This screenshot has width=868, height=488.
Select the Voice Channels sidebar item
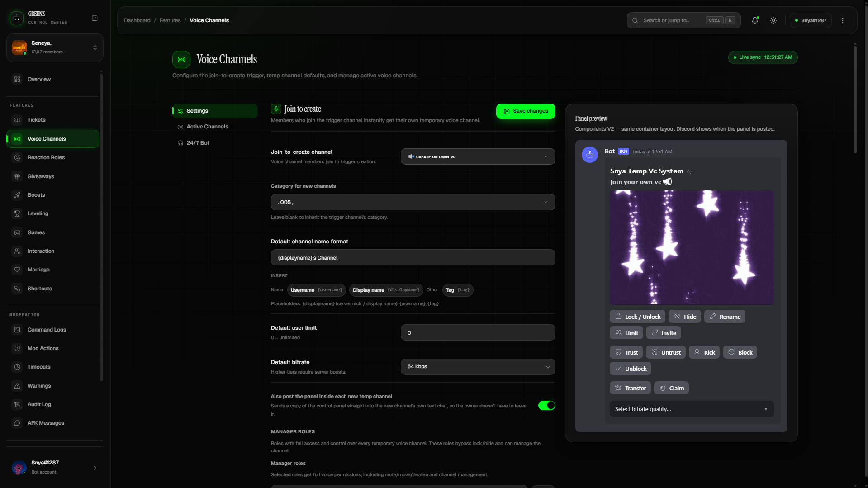tap(53, 139)
